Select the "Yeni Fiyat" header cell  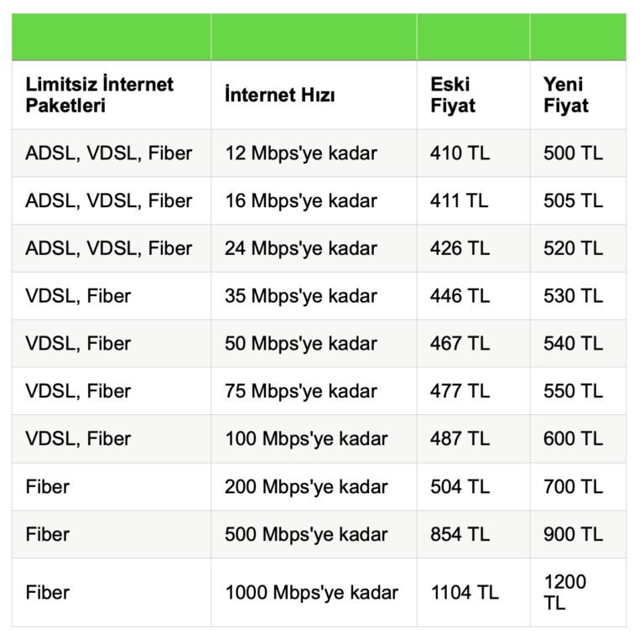point(566,95)
